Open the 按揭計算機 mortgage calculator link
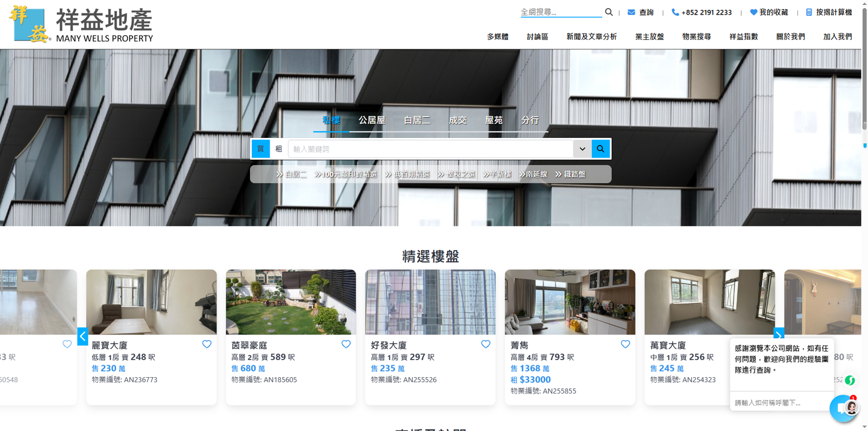 coord(829,12)
